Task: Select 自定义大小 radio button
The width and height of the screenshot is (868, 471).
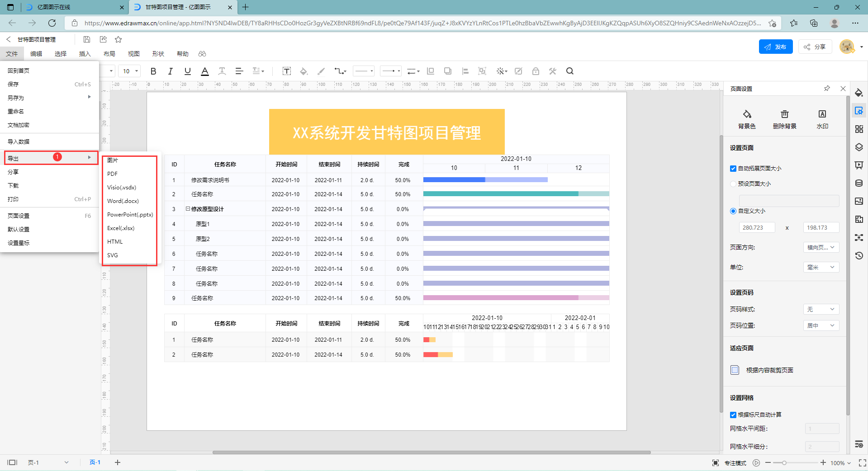Action: click(733, 211)
